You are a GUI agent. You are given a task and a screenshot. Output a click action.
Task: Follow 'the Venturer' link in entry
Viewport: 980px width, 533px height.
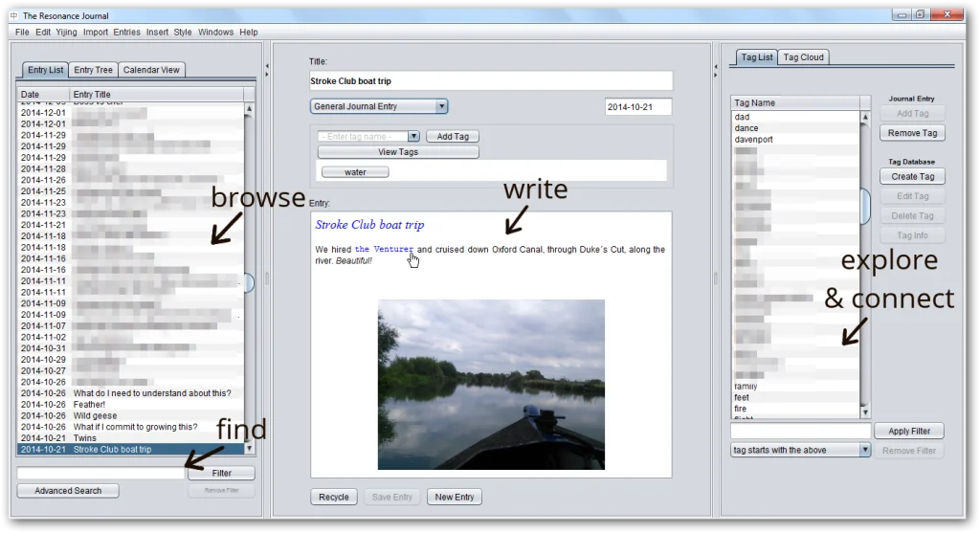[x=384, y=250]
